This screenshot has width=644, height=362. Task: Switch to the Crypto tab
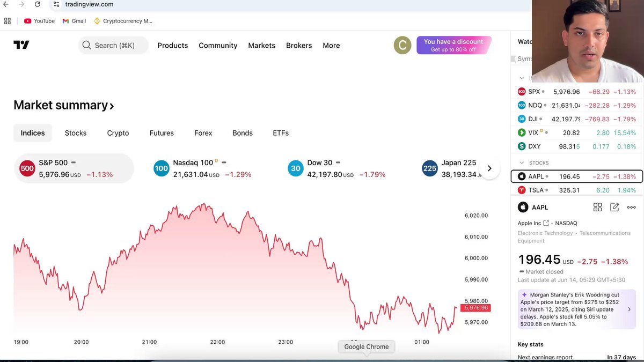pos(118,133)
